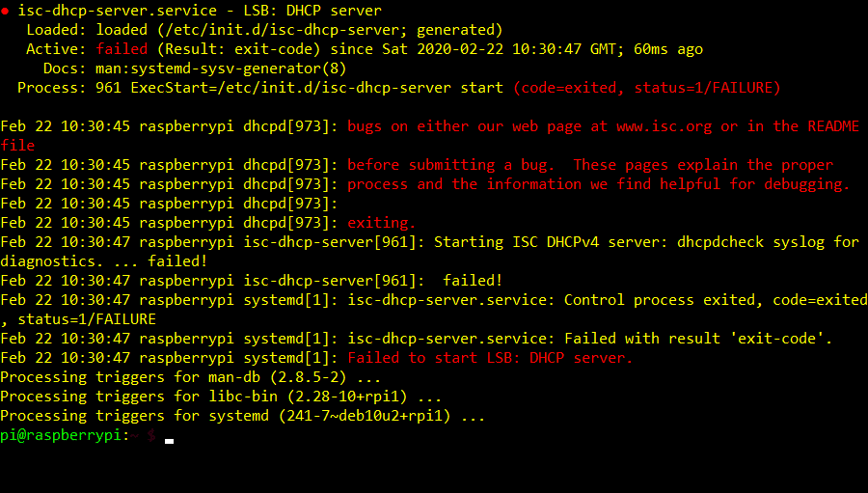Click the "Processing triggers for libc-bin" line
This screenshot has width=868, height=493.
[222, 397]
